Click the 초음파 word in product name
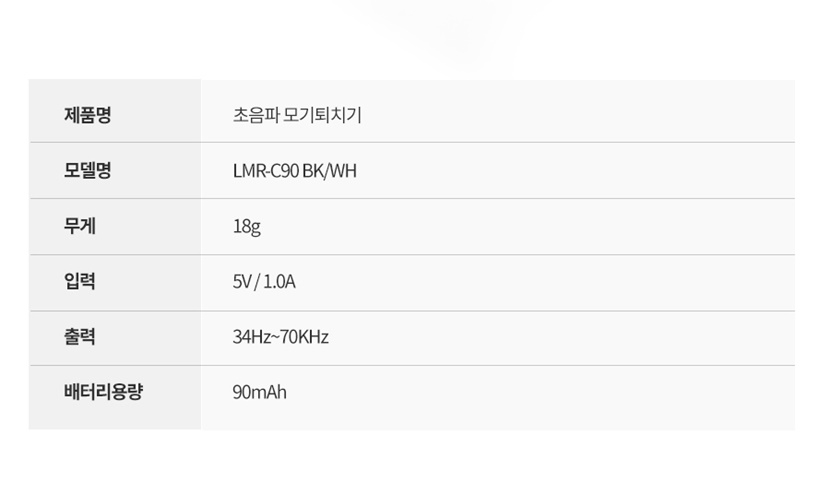 tap(256, 115)
